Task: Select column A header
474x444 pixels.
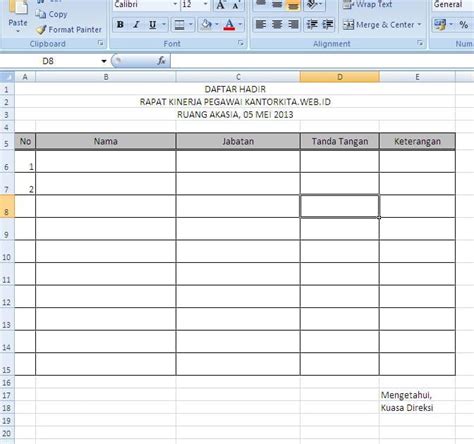Action: [25, 77]
